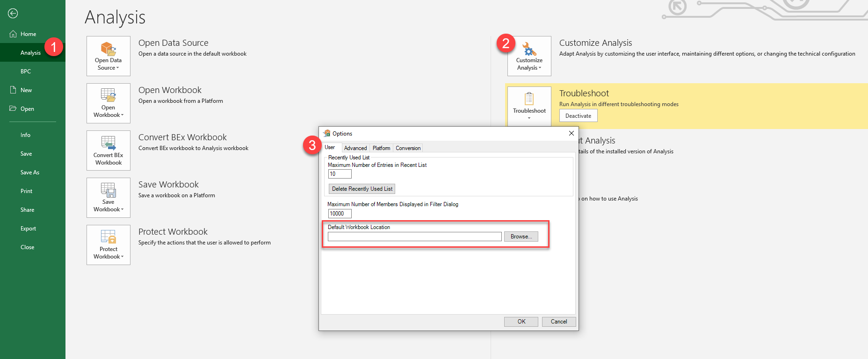The height and width of the screenshot is (359, 868).
Task: Click the Troubleshoot clipboard icon
Action: pos(529,99)
